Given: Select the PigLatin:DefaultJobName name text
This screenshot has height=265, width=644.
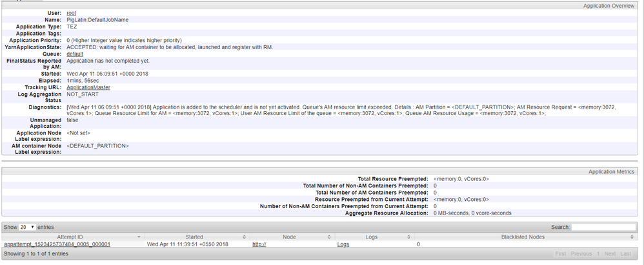Looking at the screenshot, I should coord(97,20).
